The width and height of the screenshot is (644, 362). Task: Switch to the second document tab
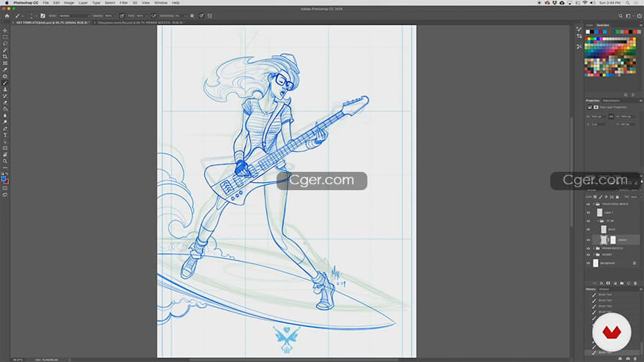point(141,23)
